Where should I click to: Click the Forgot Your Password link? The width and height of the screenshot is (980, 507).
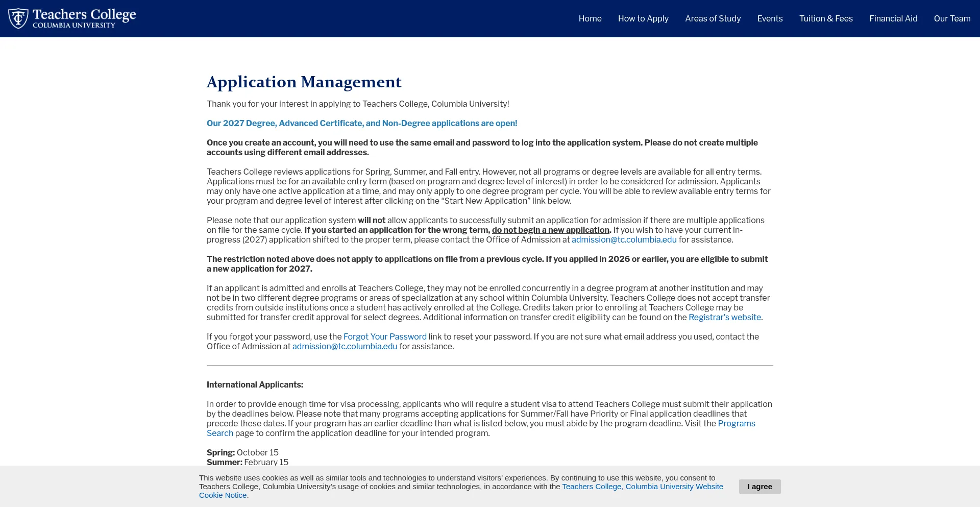385,336
